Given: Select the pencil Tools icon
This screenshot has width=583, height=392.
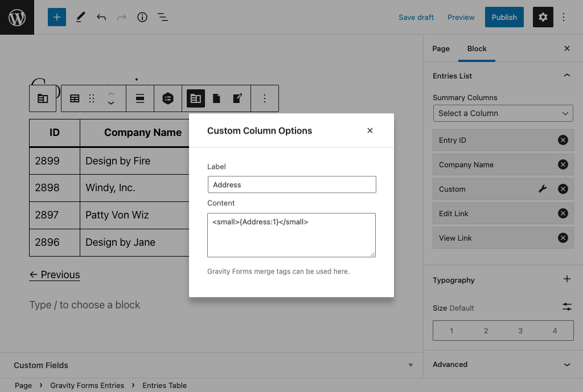Looking at the screenshot, I should point(80,17).
